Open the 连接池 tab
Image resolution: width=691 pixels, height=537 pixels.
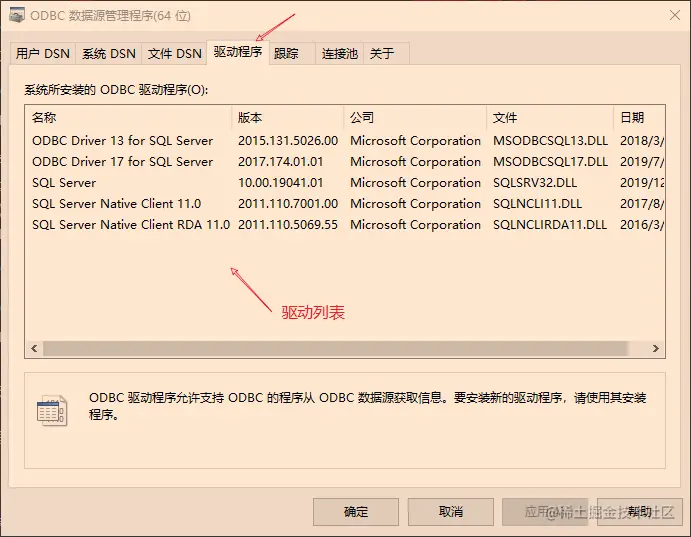(x=339, y=54)
